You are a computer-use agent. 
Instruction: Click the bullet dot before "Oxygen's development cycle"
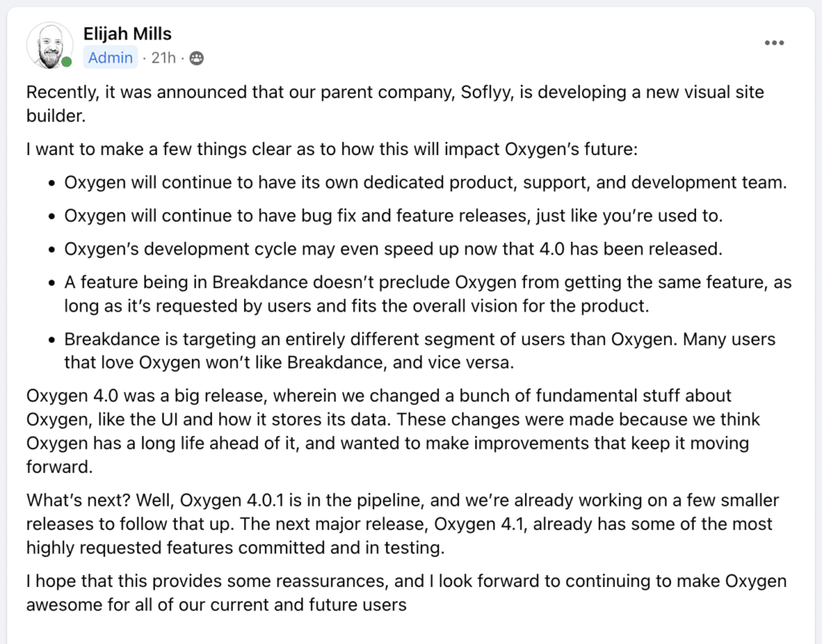[x=51, y=250]
